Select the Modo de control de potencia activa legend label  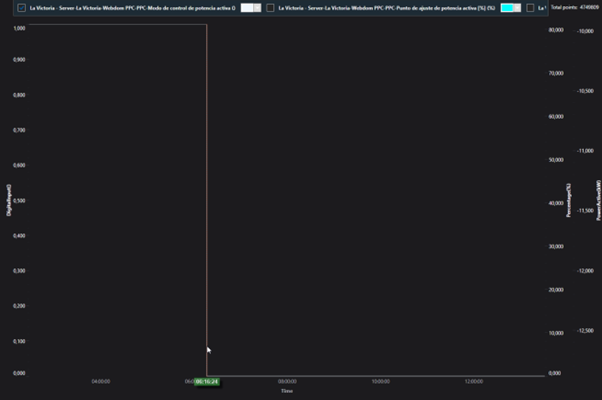pos(132,8)
